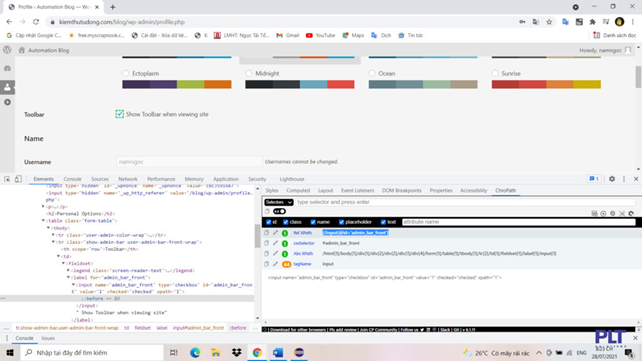Toggle the id attribute checkbox in ChroPath
642x361 pixels.
point(269,222)
